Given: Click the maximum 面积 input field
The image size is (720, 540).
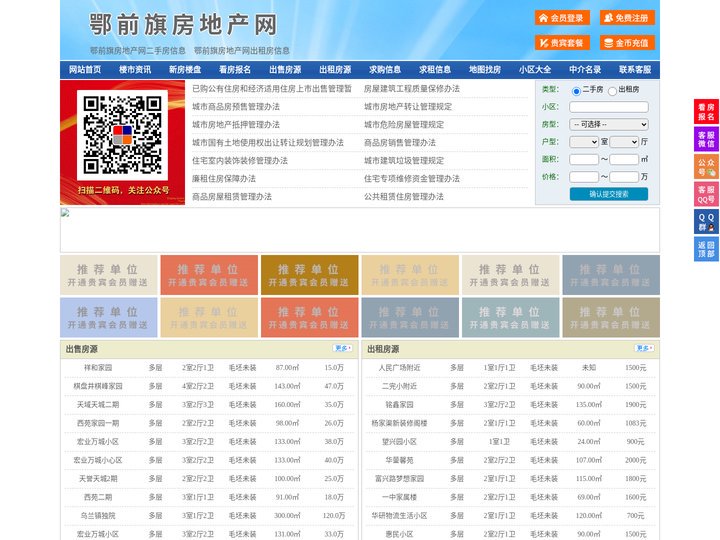Looking at the screenshot, I should pyautogui.click(x=624, y=159).
